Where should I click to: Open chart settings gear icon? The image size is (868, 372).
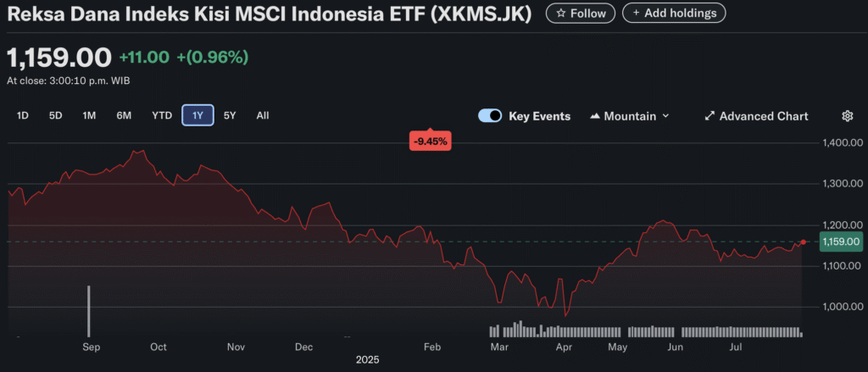tap(847, 116)
